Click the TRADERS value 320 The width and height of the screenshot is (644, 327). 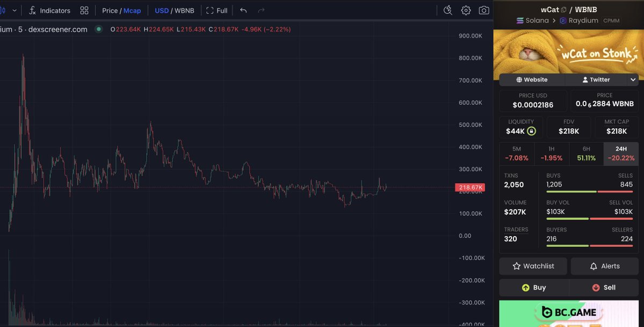coord(510,239)
